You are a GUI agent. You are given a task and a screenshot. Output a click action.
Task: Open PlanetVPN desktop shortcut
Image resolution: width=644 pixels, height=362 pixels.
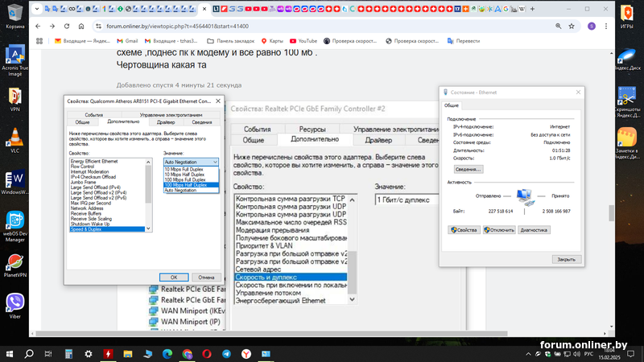point(14,266)
